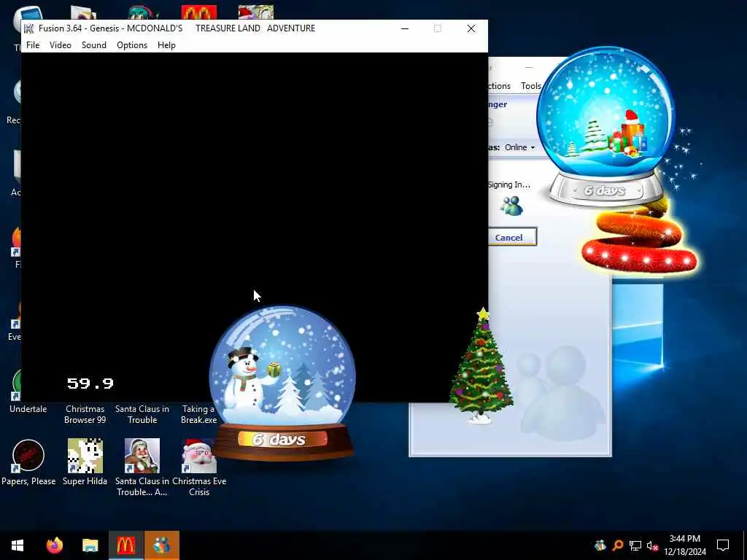Click the Christmas tree desktop decoration
Screen dimensions: 747x560
[x=481, y=366]
